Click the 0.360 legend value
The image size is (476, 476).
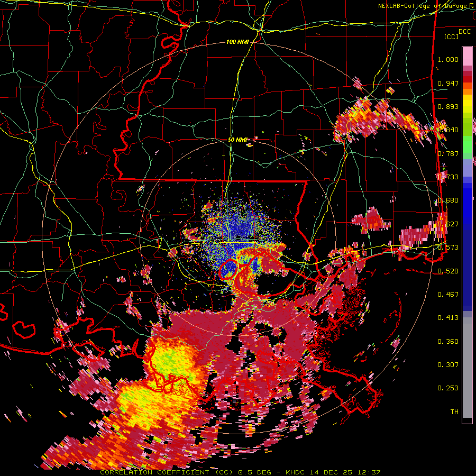[448, 341]
